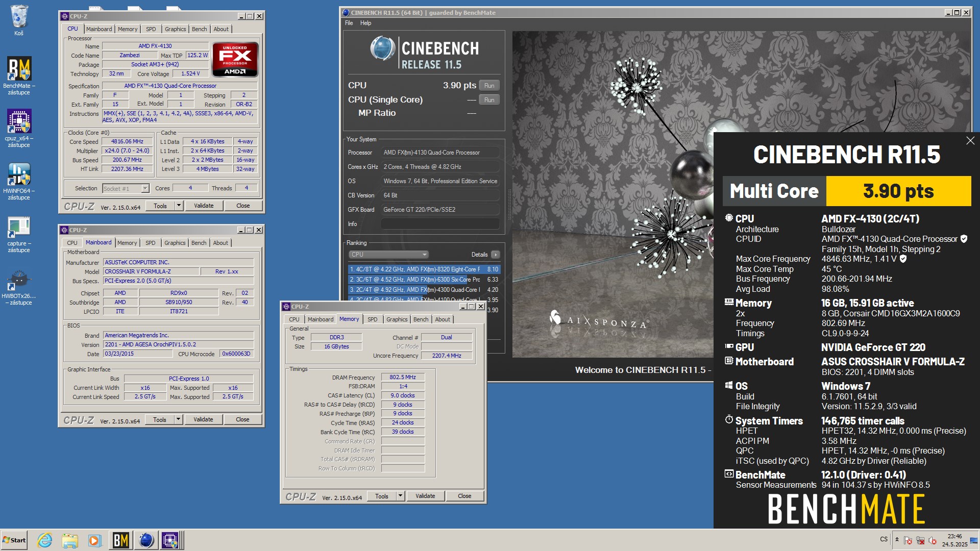
Task: Close the BenchMate result overlay with X
Action: click(x=970, y=140)
